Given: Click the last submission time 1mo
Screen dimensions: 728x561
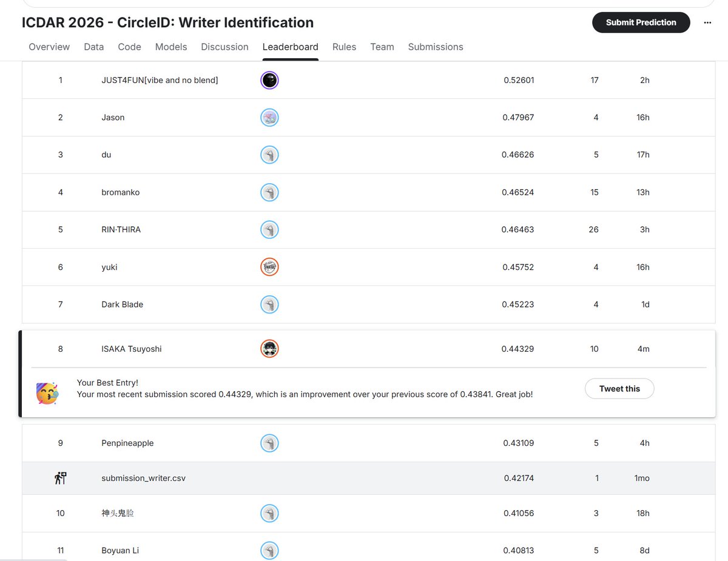Looking at the screenshot, I should point(642,478).
